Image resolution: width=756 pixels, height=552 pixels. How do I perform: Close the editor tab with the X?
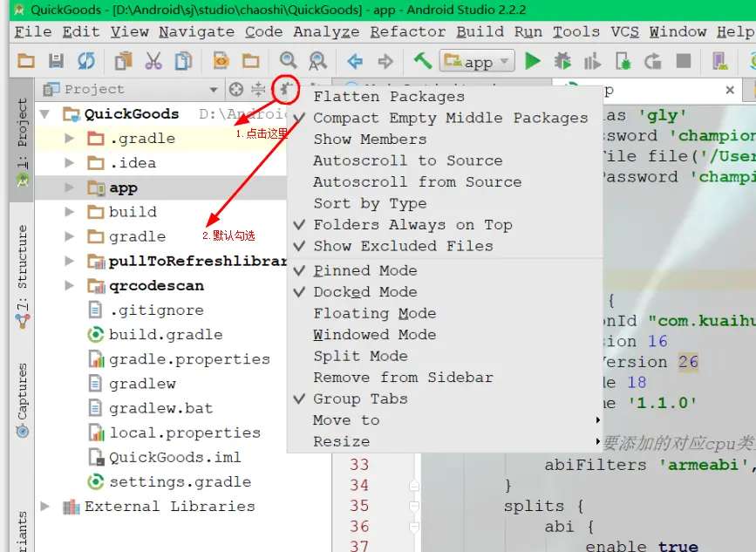point(730,90)
